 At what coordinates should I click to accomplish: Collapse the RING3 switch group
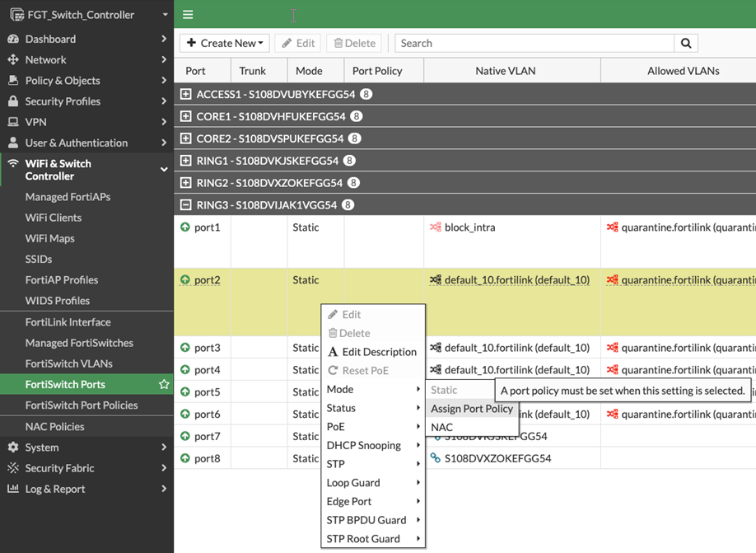tap(185, 205)
